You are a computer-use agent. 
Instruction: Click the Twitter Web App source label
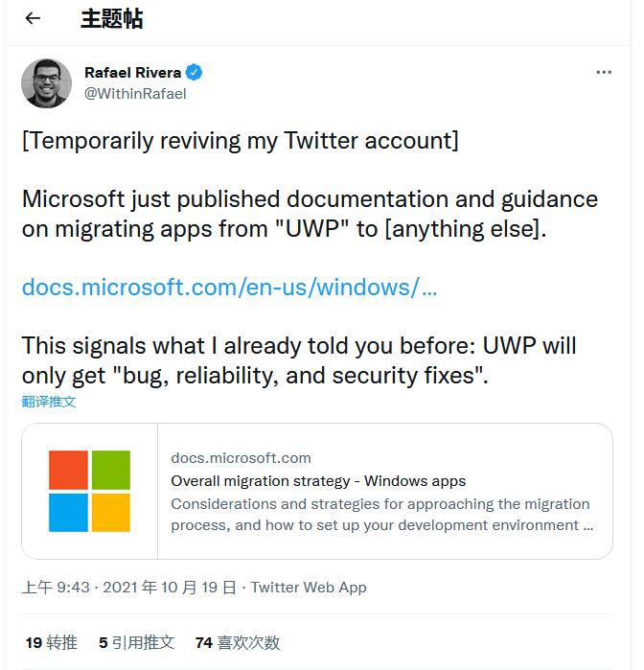point(309,588)
